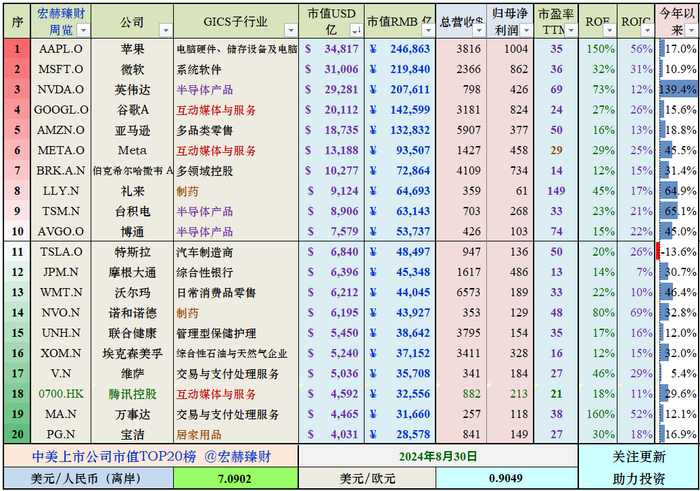The width and height of the screenshot is (700, 491).
Task: Click PE ratio cell 149 for LLY.N
Action: click(x=556, y=191)
